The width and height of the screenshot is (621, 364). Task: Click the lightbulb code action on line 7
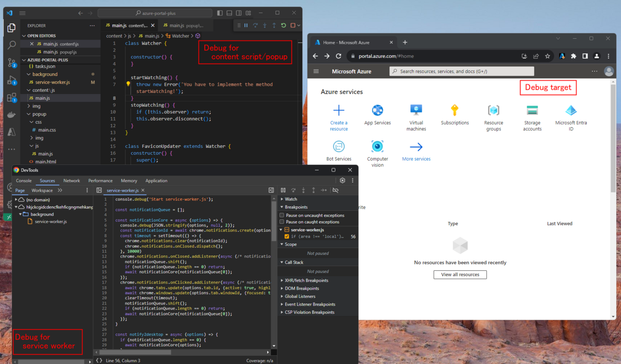tap(128, 84)
